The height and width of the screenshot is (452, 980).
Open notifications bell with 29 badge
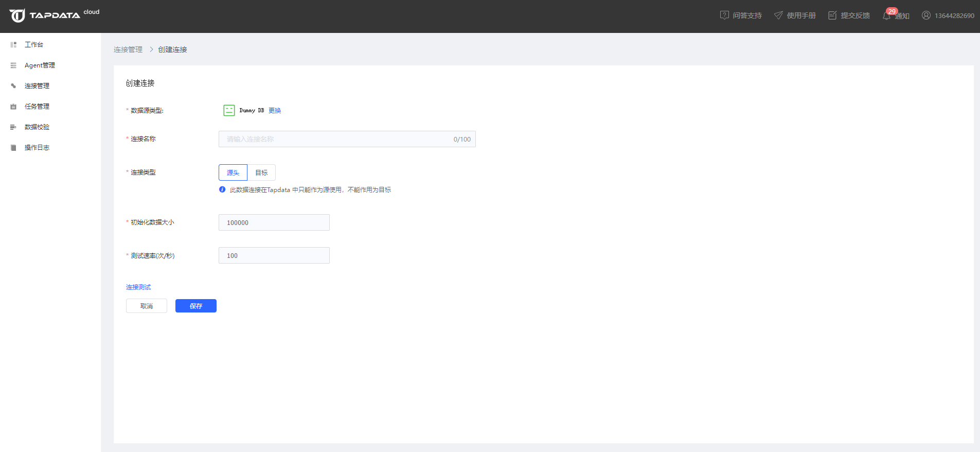pos(887,15)
